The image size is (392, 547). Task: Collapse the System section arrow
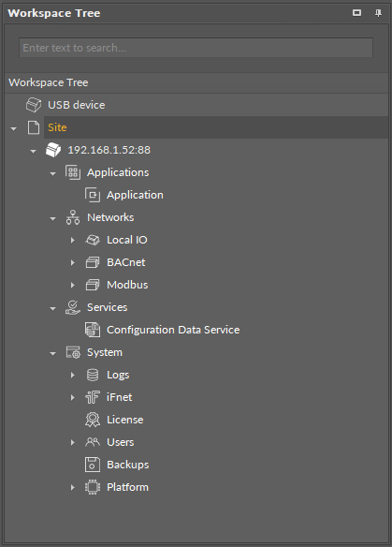pos(52,353)
